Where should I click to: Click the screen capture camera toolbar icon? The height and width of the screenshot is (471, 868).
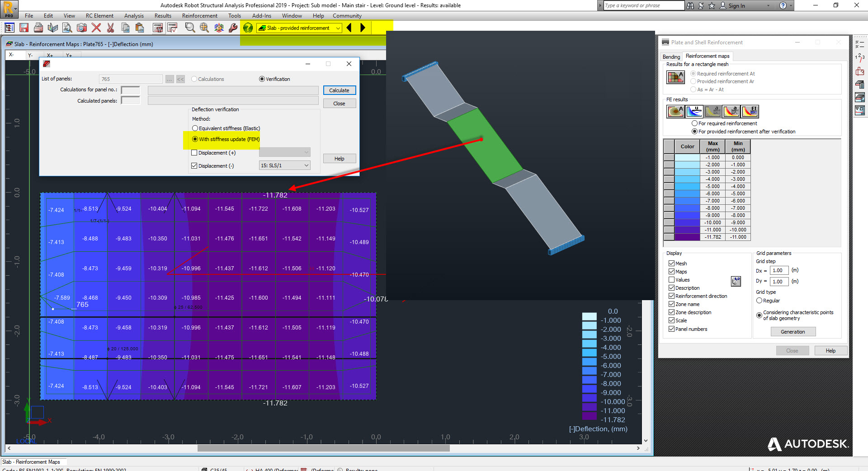[x=82, y=28]
